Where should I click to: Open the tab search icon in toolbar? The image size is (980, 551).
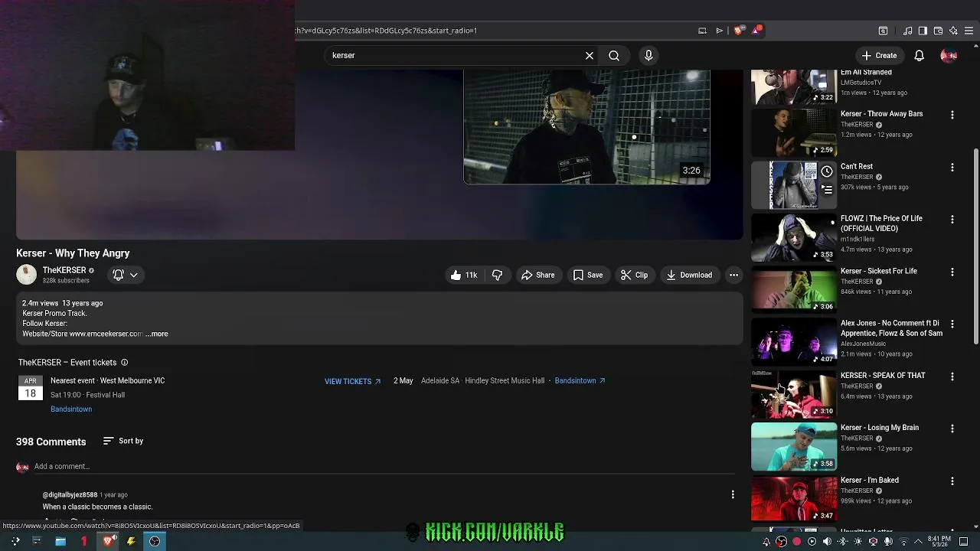(883, 31)
